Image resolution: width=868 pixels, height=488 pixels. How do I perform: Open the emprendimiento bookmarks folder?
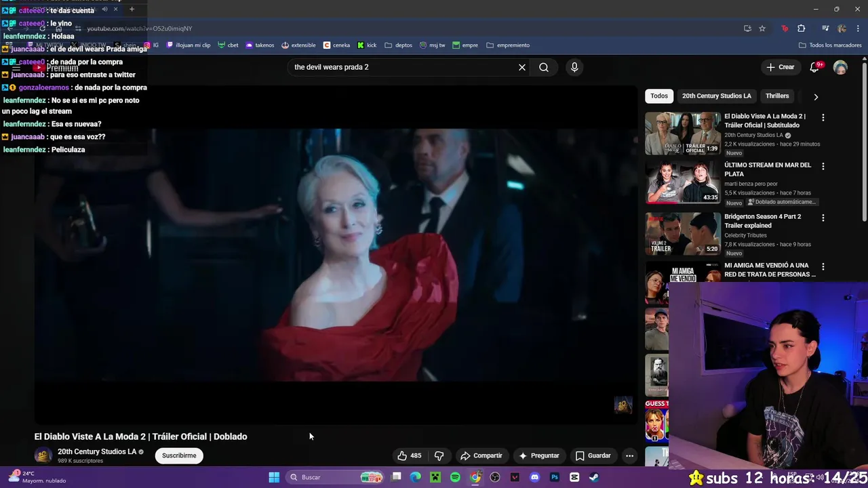[508, 45]
